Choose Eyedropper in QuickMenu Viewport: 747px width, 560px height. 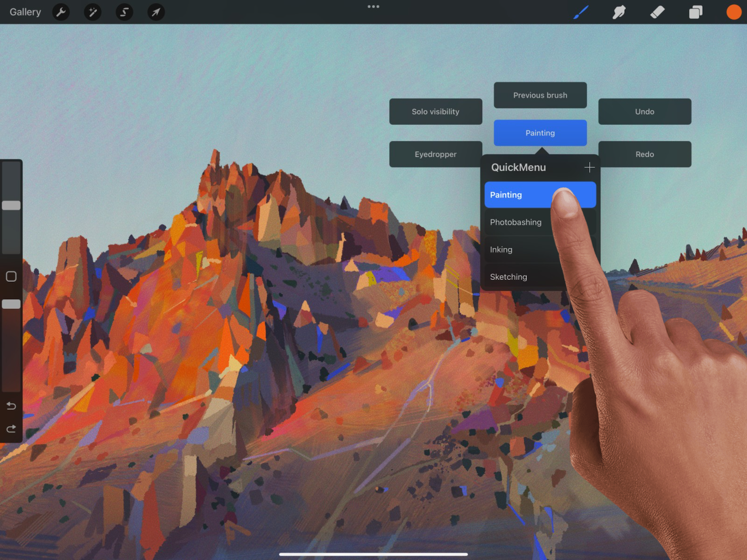[436, 154]
